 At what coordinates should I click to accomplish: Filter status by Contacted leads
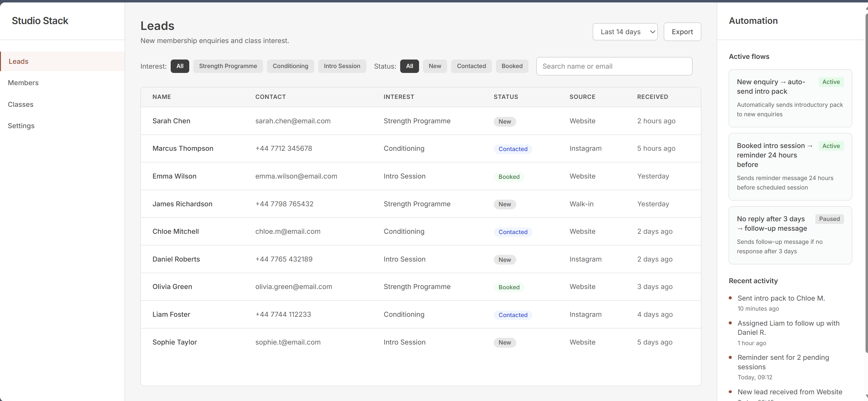pos(471,66)
